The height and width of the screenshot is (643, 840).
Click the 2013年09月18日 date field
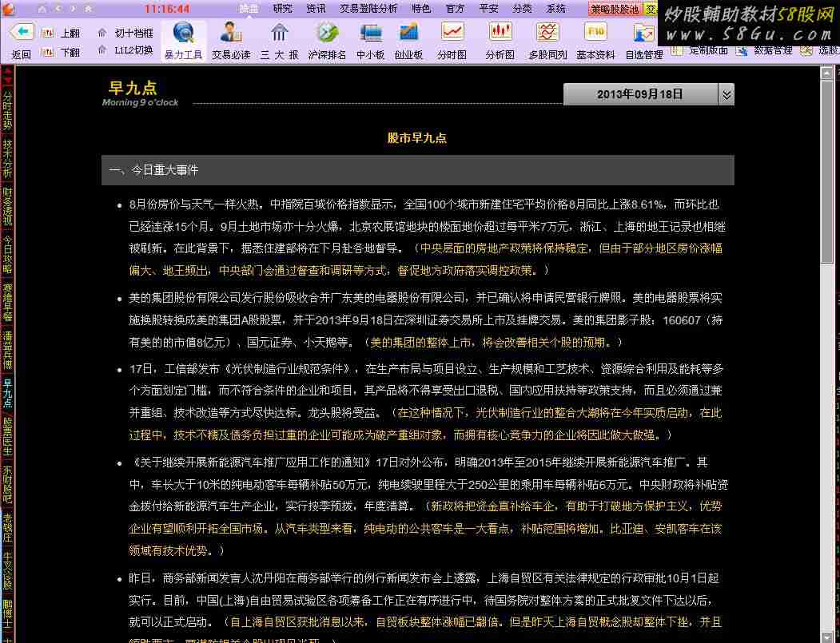[x=640, y=95]
